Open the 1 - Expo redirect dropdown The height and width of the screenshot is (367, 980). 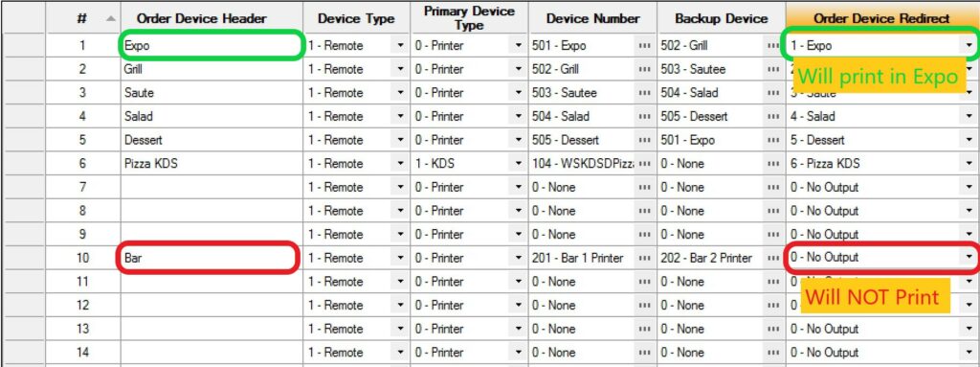(969, 46)
